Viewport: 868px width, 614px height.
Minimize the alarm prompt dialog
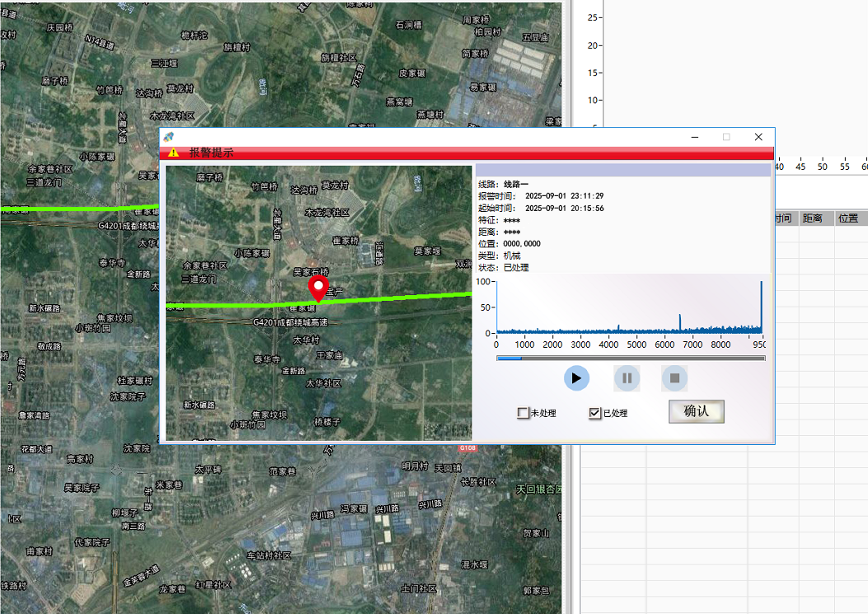click(x=695, y=137)
